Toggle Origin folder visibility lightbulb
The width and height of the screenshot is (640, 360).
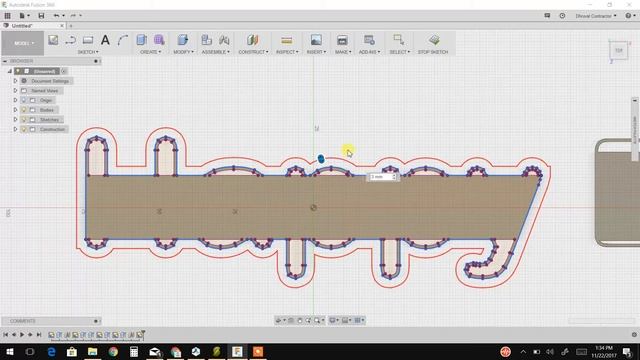[24, 100]
